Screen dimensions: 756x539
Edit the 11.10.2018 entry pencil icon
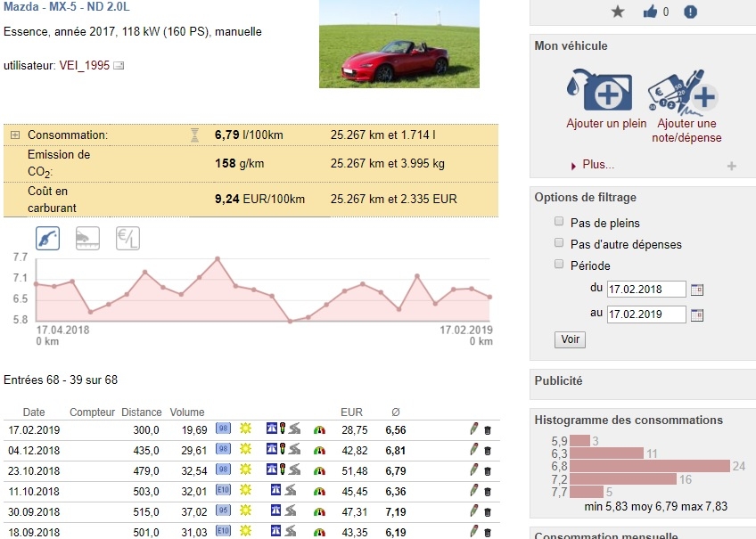click(474, 490)
